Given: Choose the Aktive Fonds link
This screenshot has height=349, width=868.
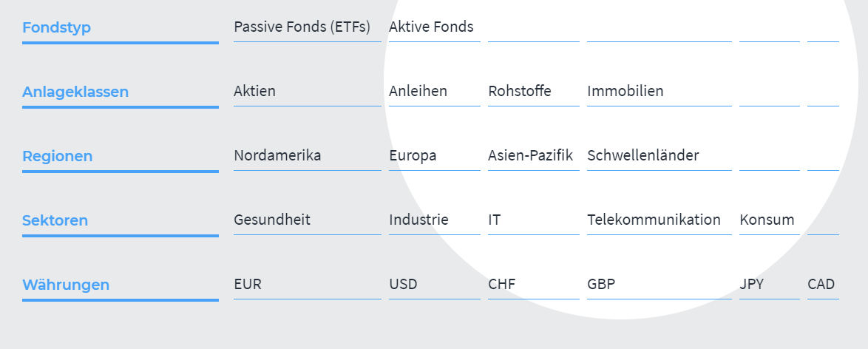Looking at the screenshot, I should click(431, 27).
